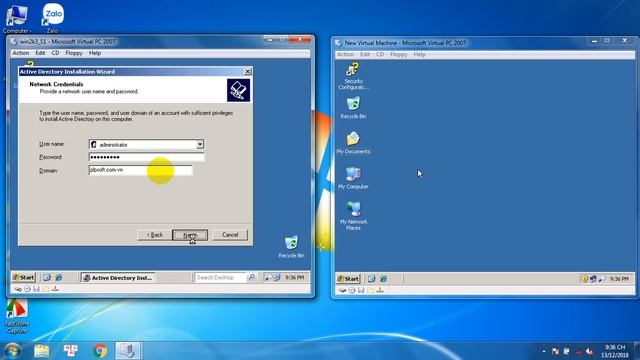This screenshot has height=360, width=640.
Task: Close the Active Directory Installation Wizard dialog
Action: point(248,71)
